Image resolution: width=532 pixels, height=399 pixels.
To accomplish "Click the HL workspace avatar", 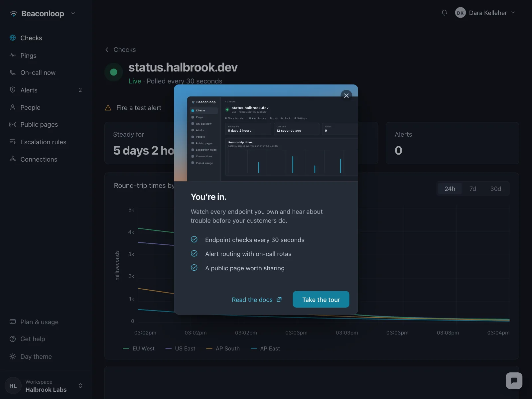I will 13,386.
